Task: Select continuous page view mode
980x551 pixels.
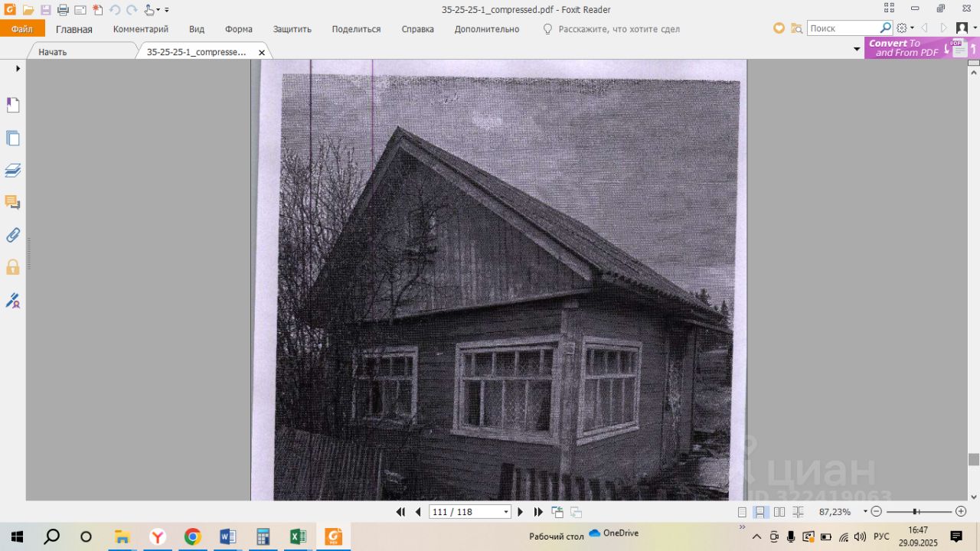Action: pyautogui.click(x=760, y=512)
